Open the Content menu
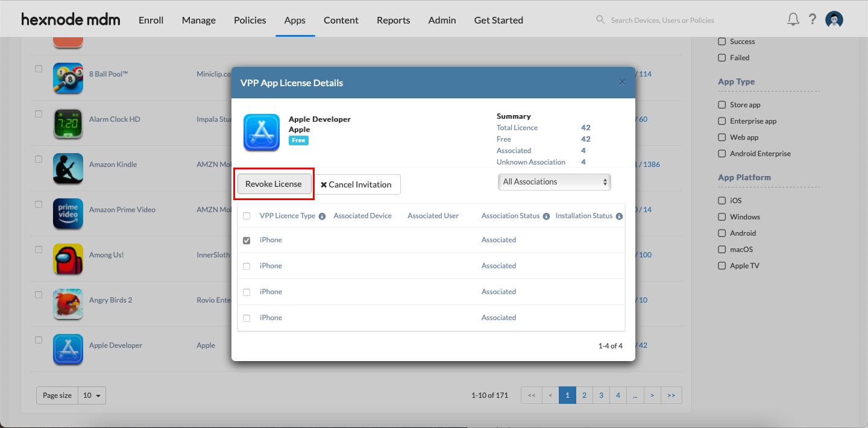The width and height of the screenshot is (868, 428). click(x=341, y=20)
